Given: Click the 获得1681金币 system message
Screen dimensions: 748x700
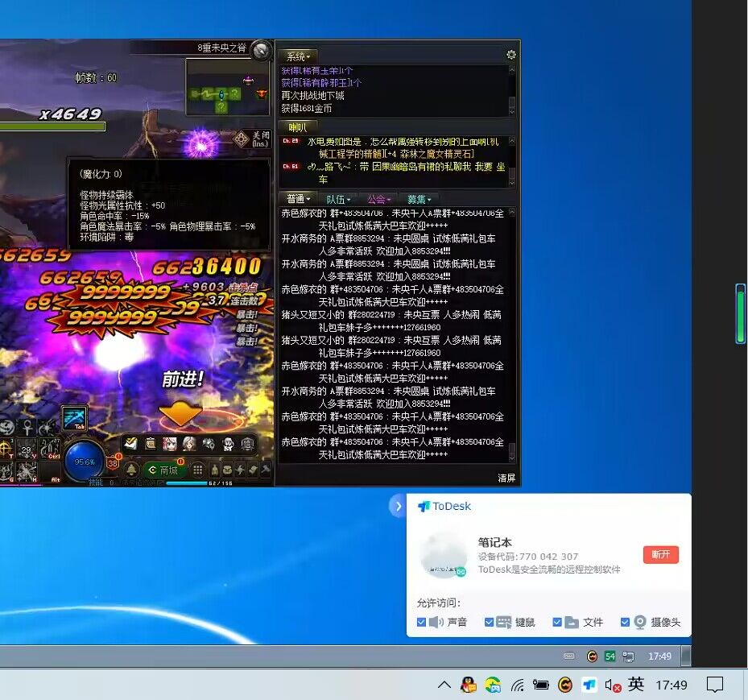Looking at the screenshot, I should tap(306, 108).
